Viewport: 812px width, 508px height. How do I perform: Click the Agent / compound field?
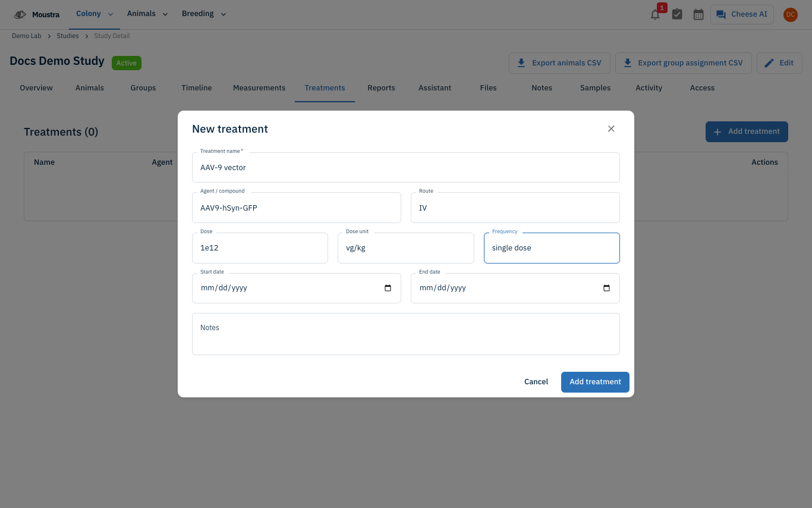coord(297,208)
